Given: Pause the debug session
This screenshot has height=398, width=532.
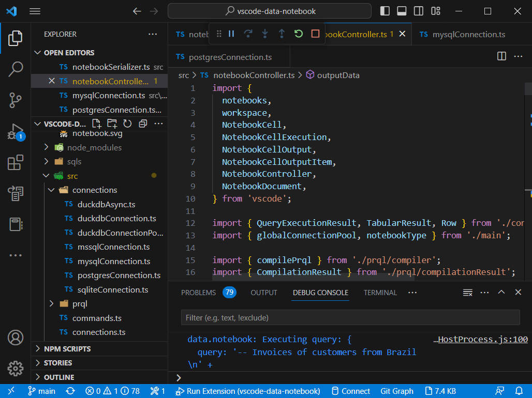Looking at the screenshot, I should [231, 34].
